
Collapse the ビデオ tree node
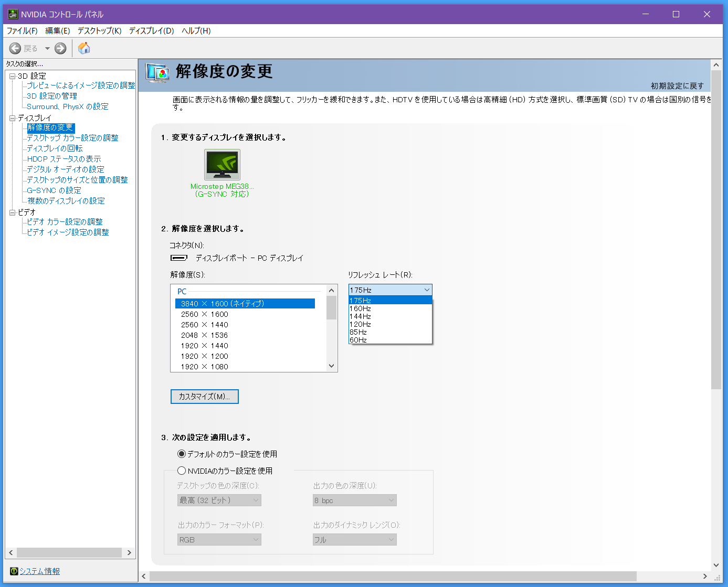coord(12,212)
